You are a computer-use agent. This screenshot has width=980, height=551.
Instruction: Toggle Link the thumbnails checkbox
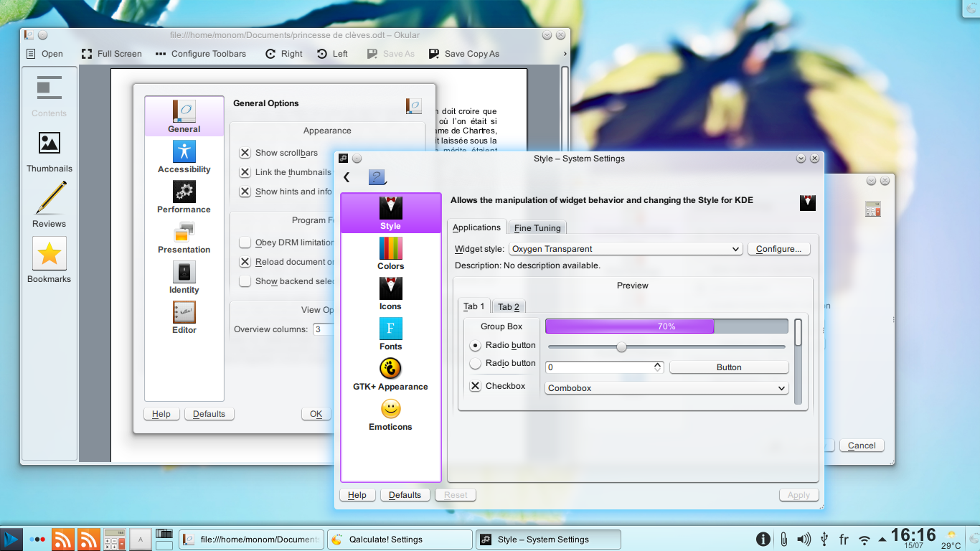[245, 172]
